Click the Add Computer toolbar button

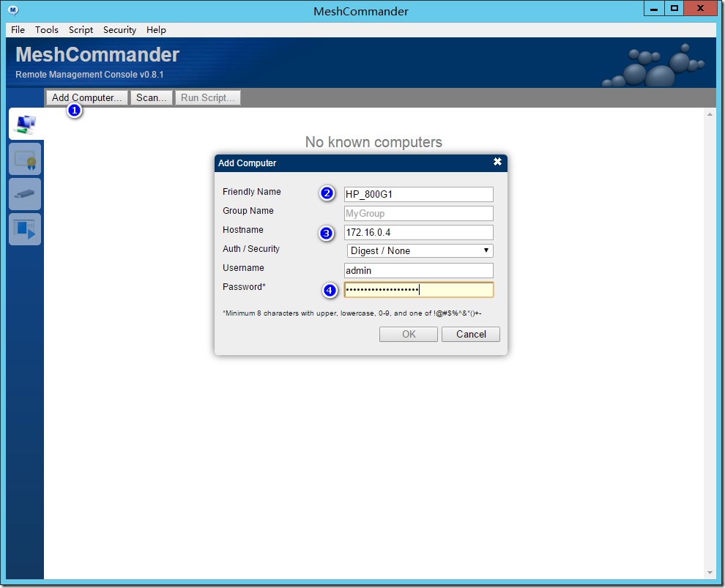pyautogui.click(x=86, y=97)
